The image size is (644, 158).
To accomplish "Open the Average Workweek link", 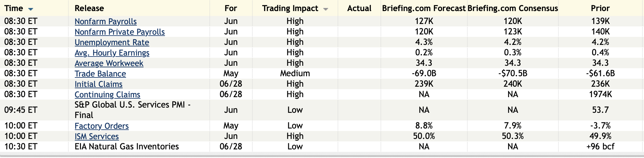I will (x=109, y=63).
